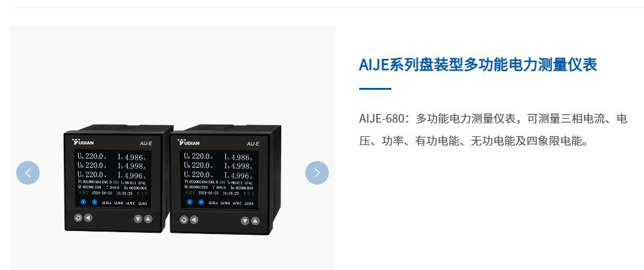Click the rotate button on left meter
Image resolution: width=644 pixels, height=270 pixels.
tap(78, 218)
